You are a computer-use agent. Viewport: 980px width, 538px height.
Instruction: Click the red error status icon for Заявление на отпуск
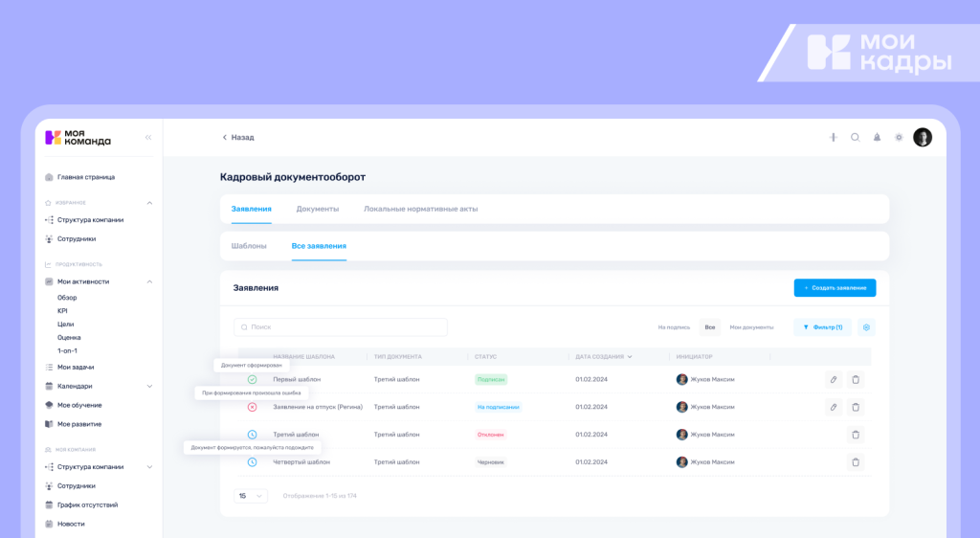pos(252,407)
